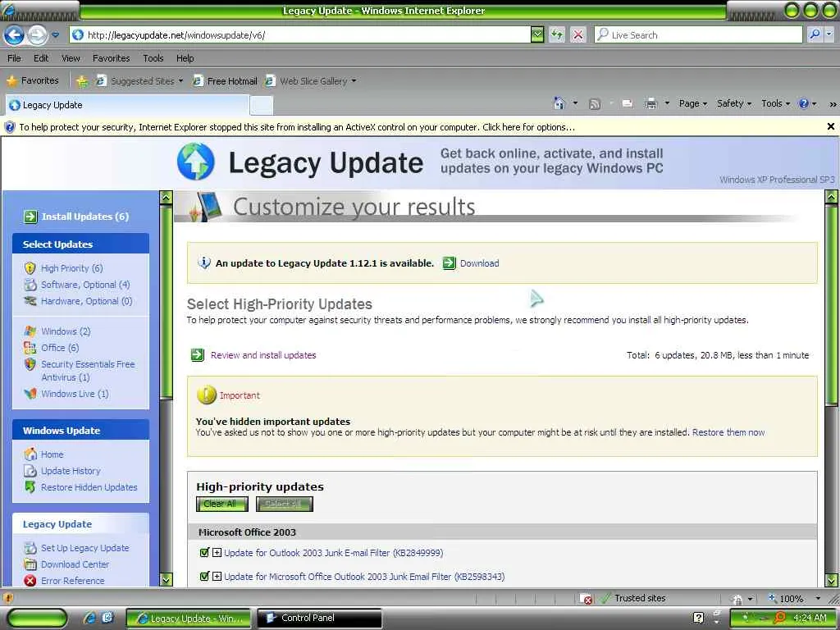The height and width of the screenshot is (630, 840).
Task: Expand details for update KB2849999
Action: point(217,552)
